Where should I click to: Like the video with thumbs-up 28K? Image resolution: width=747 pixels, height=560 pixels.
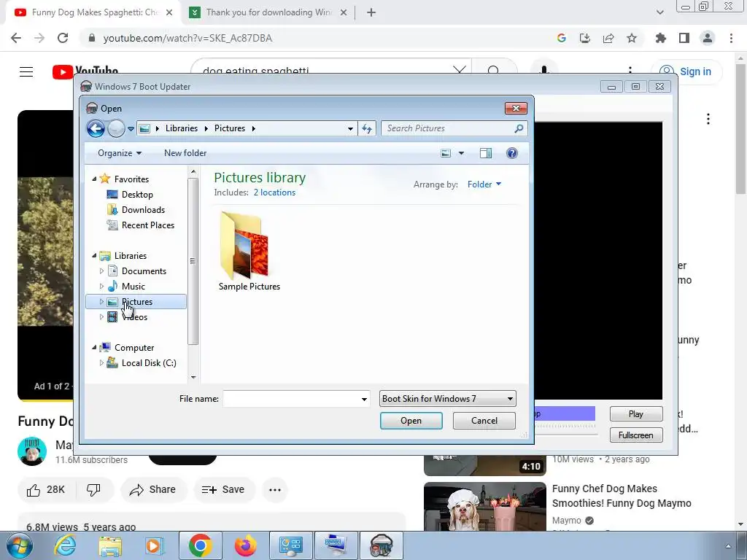46,489
